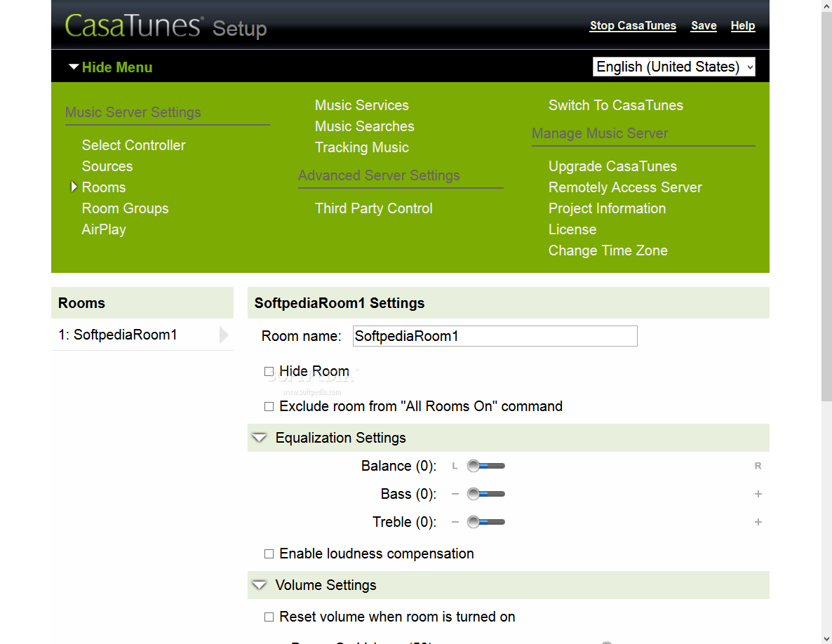Screen dimensions: 832x644
Task: Click Rooms panel header text
Action: [81, 303]
